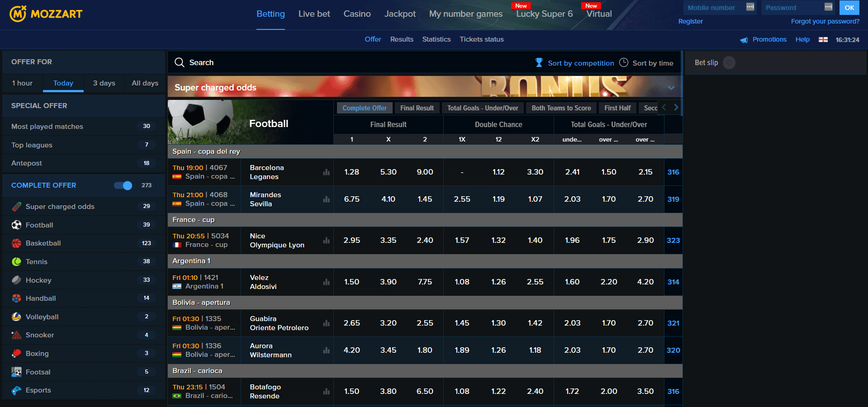The width and height of the screenshot is (868, 407).
Task: Open Antepost offer list
Action: click(x=84, y=163)
